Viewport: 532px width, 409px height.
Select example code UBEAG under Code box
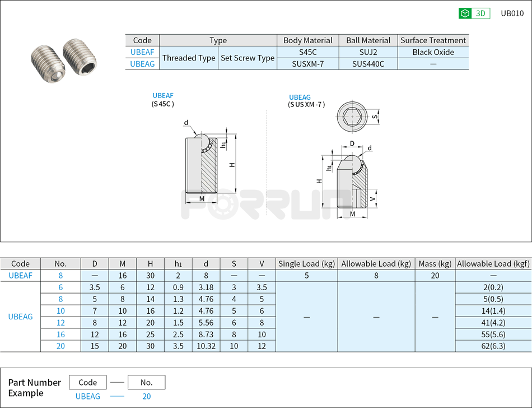coord(88,397)
